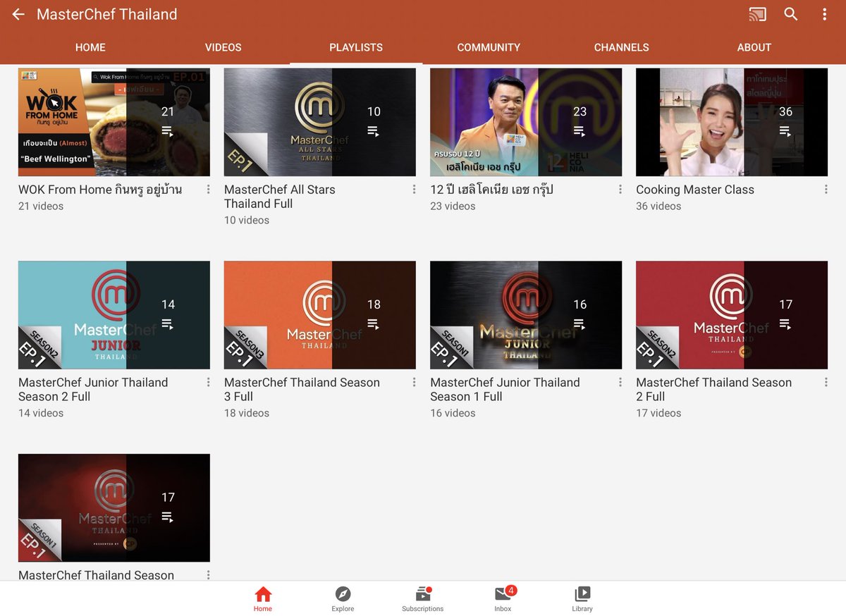
Task: Open more options for Junior Thailand Season 2
Action: coord(208,382)
